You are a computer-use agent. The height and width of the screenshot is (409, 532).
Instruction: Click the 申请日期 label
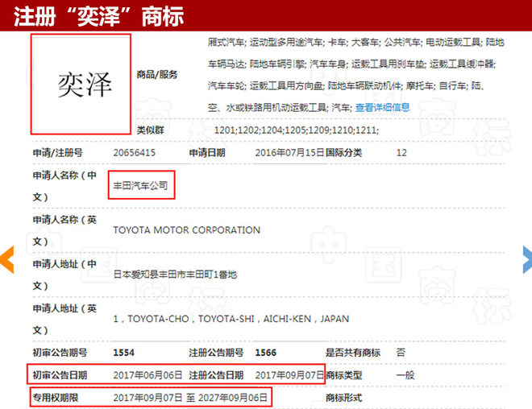(207, 152)
